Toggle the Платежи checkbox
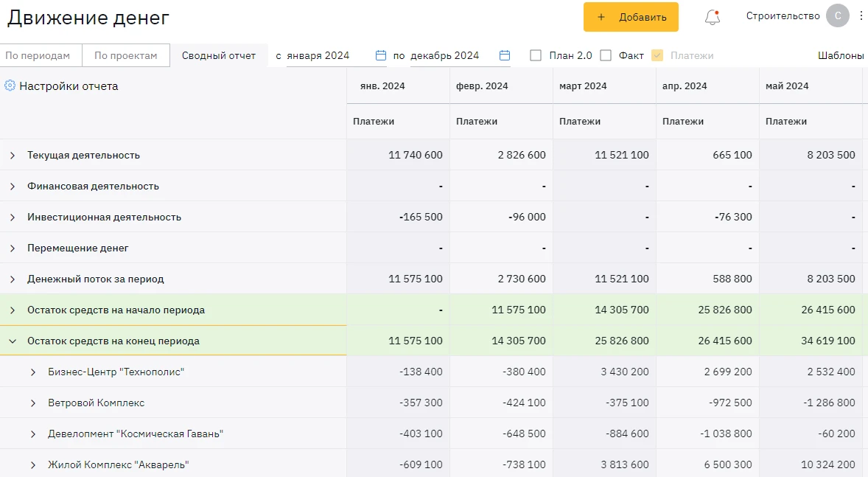This screenshot has height=477, width=868. 657,55
